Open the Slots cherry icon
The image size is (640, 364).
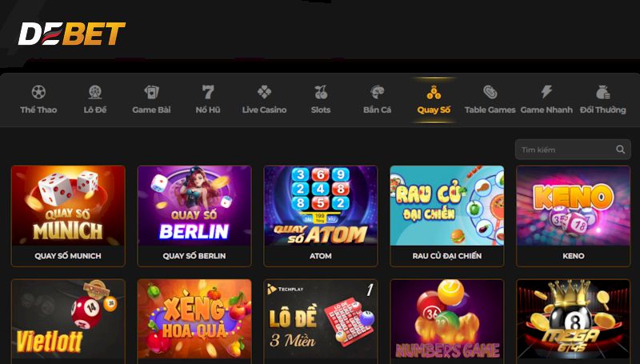pos(321,92)
